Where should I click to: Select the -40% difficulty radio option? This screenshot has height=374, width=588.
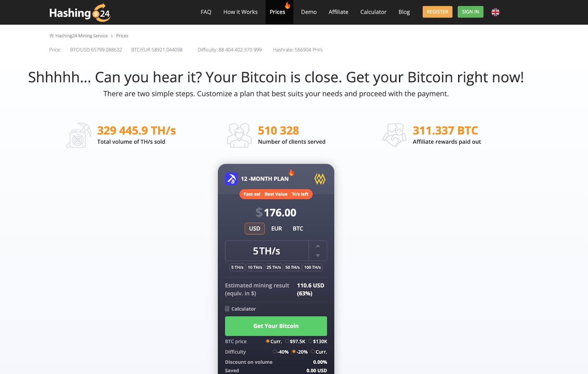pyautogui.click(x=275, y=352)
